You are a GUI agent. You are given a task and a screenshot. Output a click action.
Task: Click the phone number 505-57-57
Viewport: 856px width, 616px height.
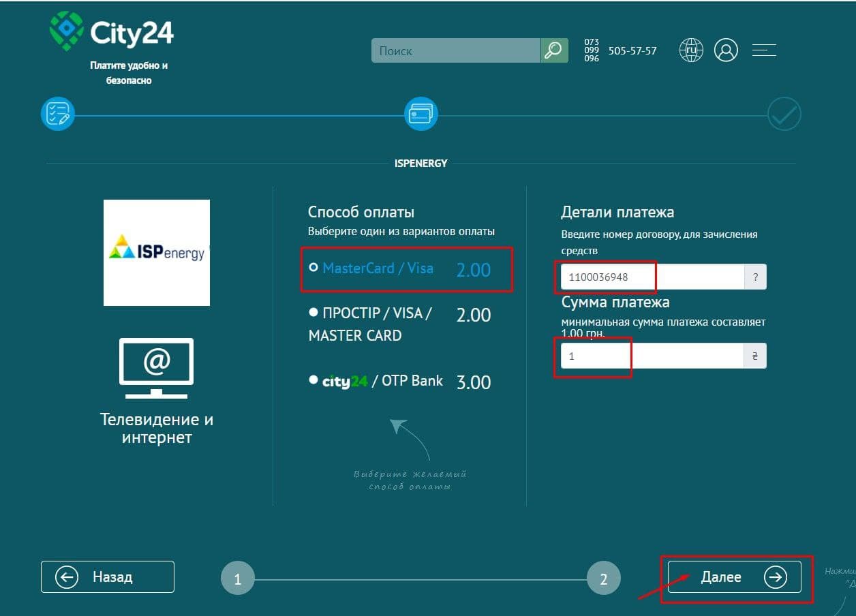[632, 51]
